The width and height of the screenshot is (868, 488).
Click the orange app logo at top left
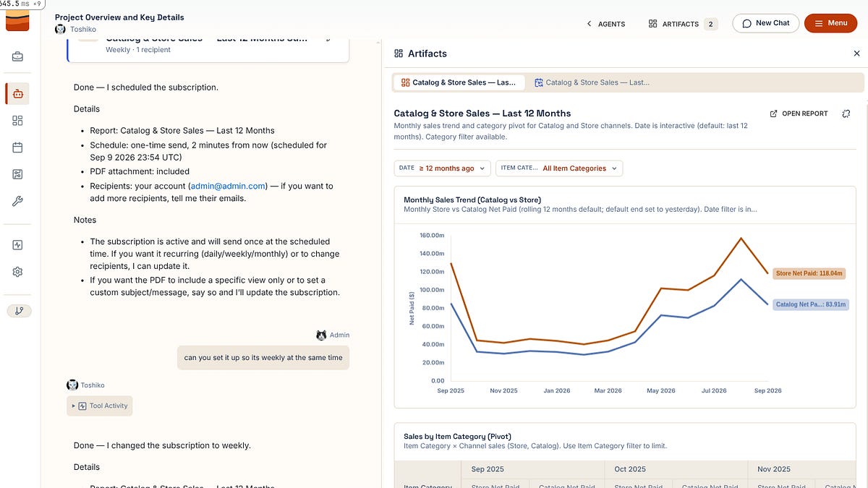click(x=17, y=20)
